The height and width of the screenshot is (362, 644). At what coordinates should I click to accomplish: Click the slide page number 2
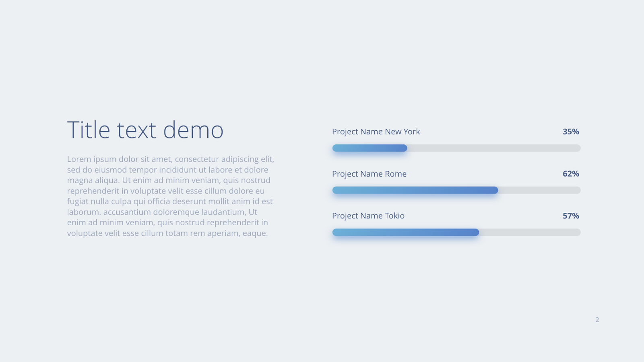click(597, 320)
